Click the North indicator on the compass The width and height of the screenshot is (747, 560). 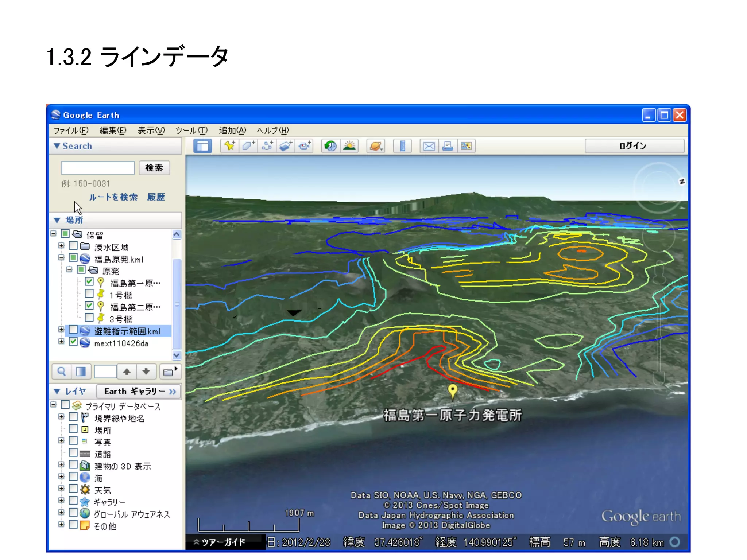(682, 181)
